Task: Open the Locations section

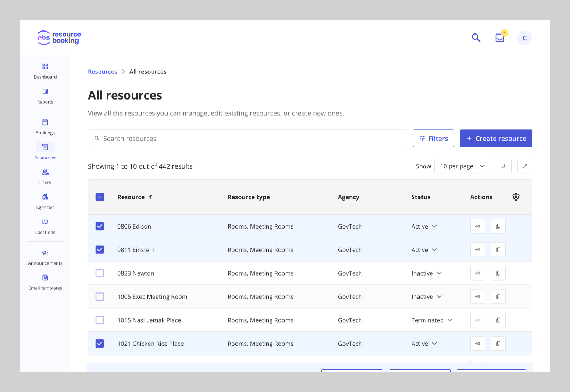Action: coord(45,226)
